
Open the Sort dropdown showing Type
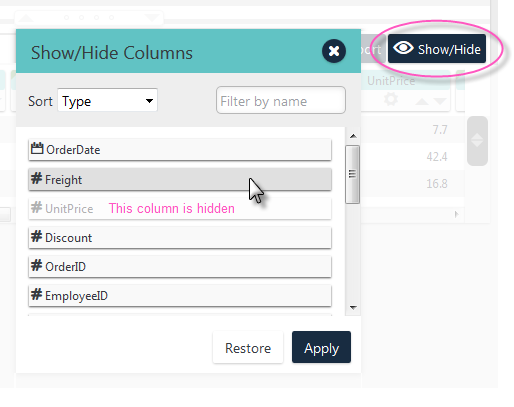107,100
